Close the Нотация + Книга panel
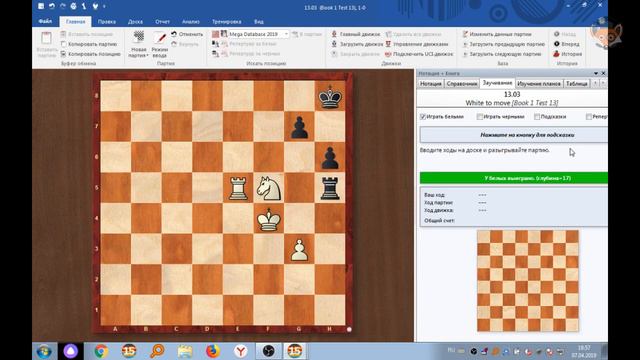640x360 pixels. point(603,73)
